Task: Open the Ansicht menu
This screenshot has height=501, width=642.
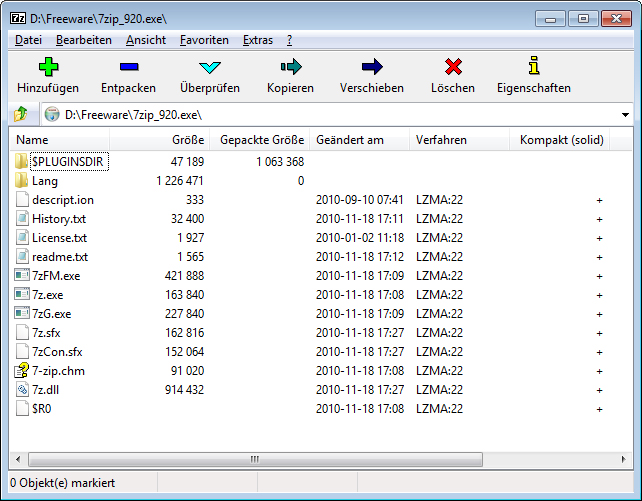Action: (x=146, y=40)
